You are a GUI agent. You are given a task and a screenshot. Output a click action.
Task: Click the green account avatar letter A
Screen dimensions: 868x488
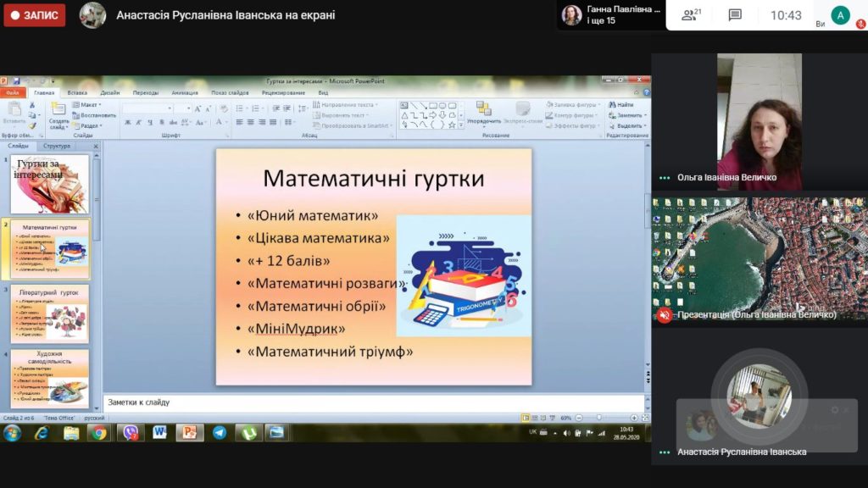point(840,15)
